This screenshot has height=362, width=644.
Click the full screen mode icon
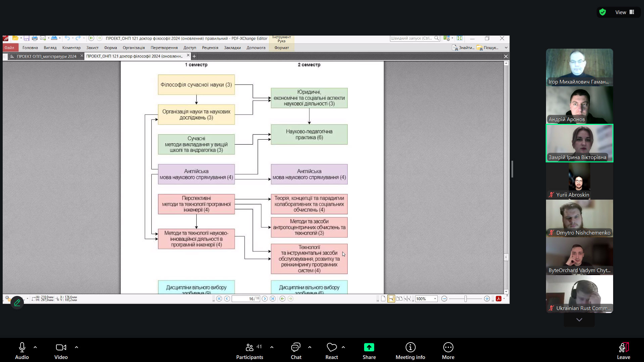[459, 38]
